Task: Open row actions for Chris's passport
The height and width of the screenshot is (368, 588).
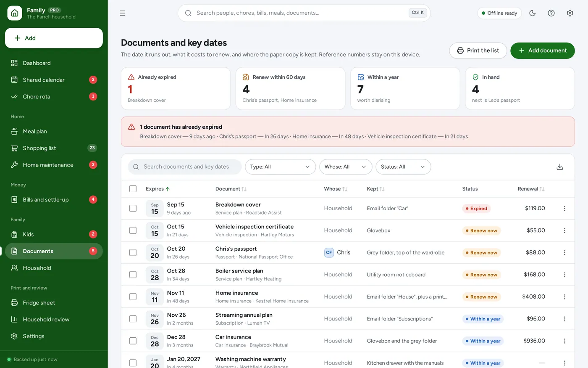Action: pyautogui.click(x=564, y=253)
